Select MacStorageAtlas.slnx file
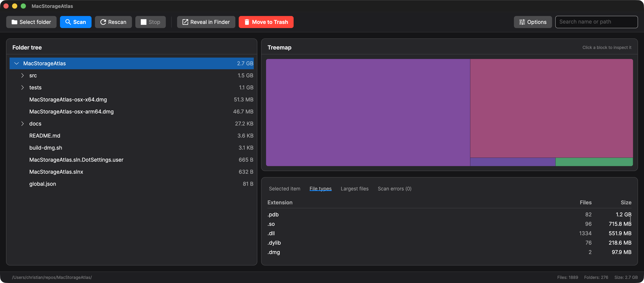Viewport: 644px width, 283px height. [132, 172]
